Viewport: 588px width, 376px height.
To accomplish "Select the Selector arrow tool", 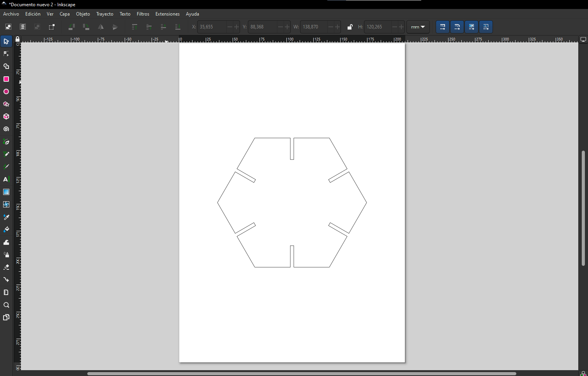I will (6, 41).
